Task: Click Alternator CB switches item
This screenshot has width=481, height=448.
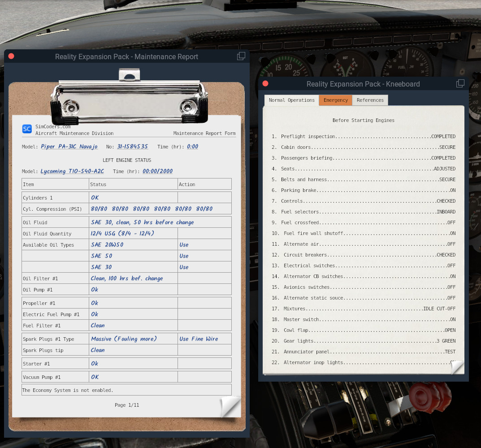Action: coord(364,276)
